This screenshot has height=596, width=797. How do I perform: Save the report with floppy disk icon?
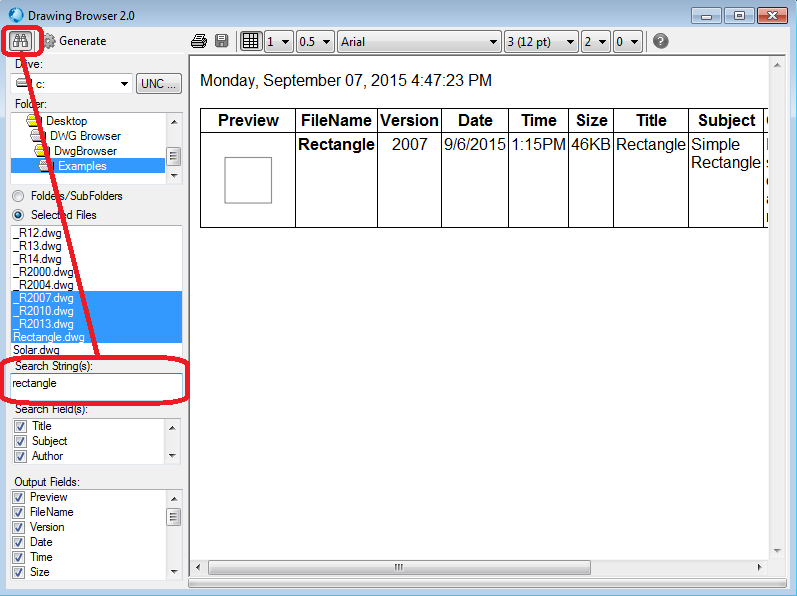point(221,41)
